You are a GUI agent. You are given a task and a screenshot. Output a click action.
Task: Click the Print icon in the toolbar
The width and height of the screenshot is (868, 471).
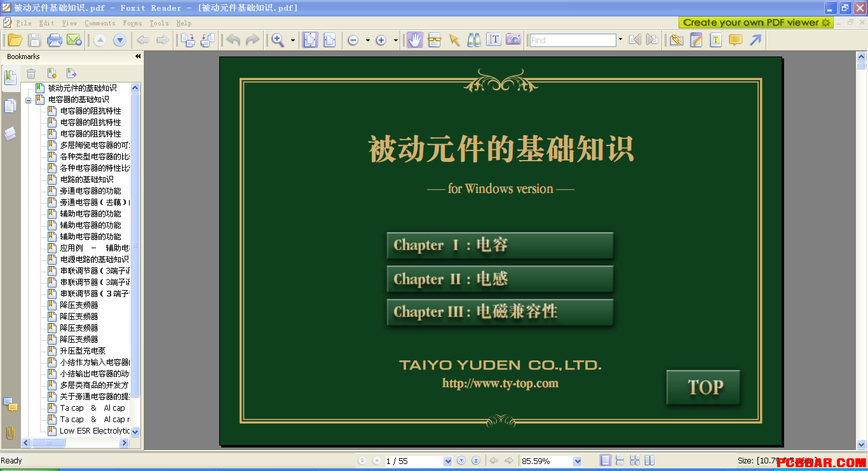pyautogui.click(x=55, y=40)
